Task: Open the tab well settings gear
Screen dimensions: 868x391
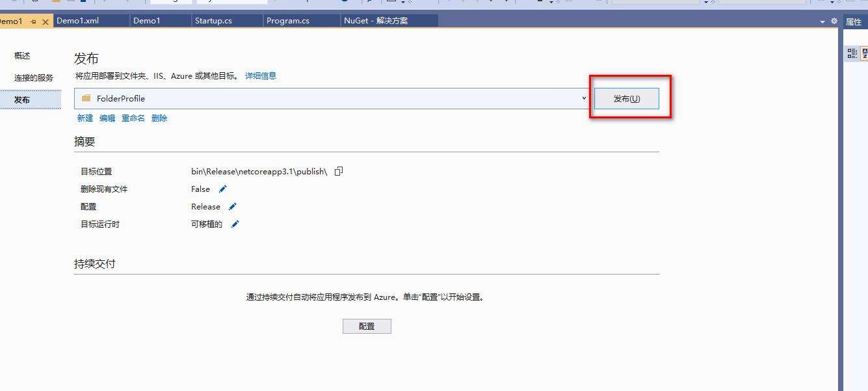Action: [834, 21]
